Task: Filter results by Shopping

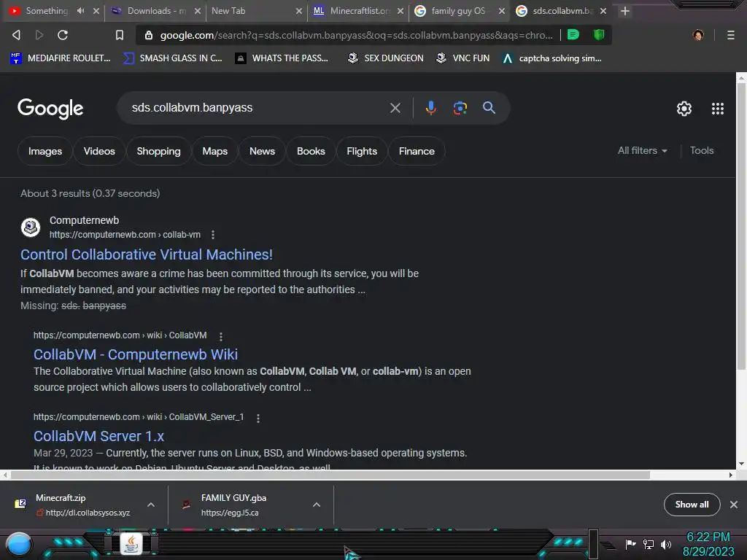Action: 158,151
